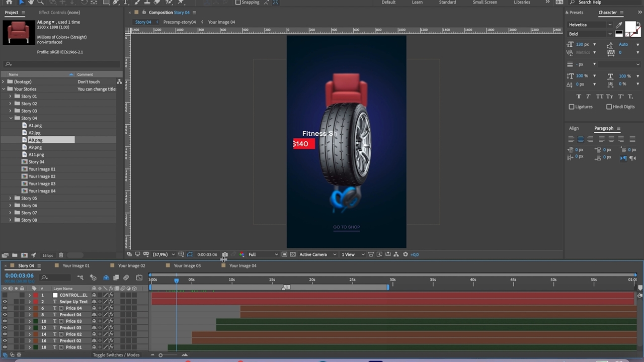Select center text alignment in Paragraph
This screenshot has width=644, height=362.
pos(580,139)
